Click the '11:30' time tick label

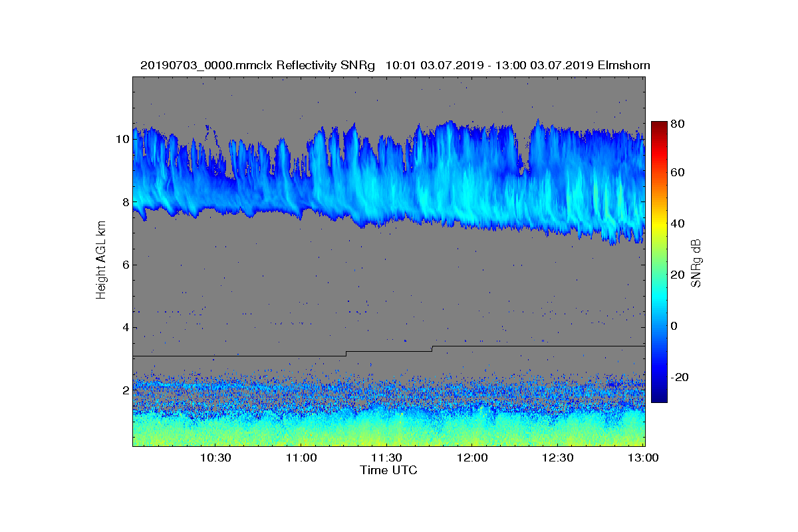point(386,458)
